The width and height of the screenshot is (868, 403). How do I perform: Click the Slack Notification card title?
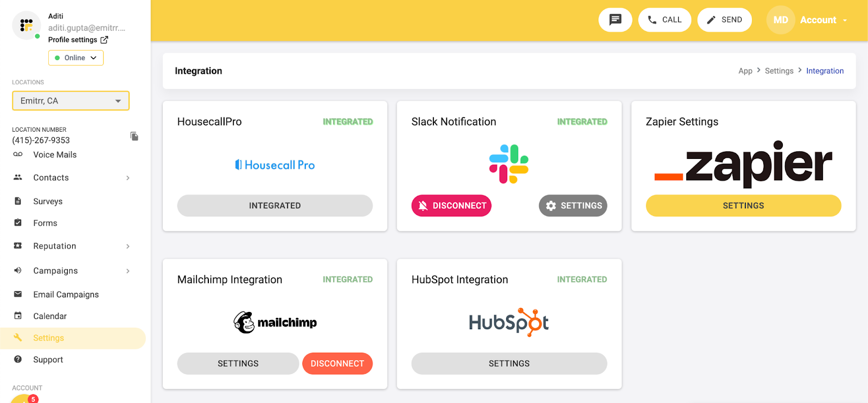click(x=454, y=121)
